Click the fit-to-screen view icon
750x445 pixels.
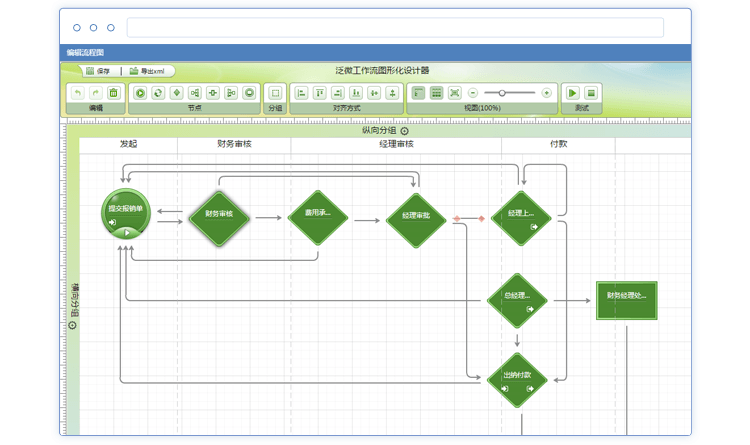[454, 93]
